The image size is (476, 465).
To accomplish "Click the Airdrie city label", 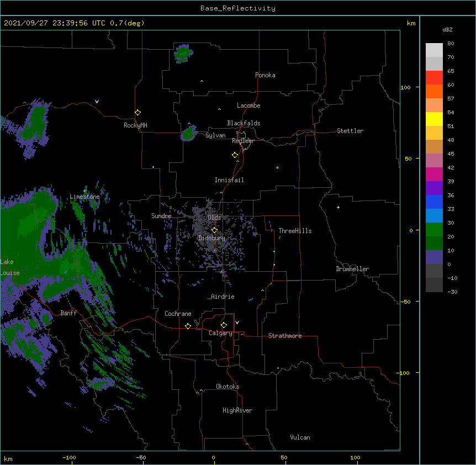I will coord(223,297).
